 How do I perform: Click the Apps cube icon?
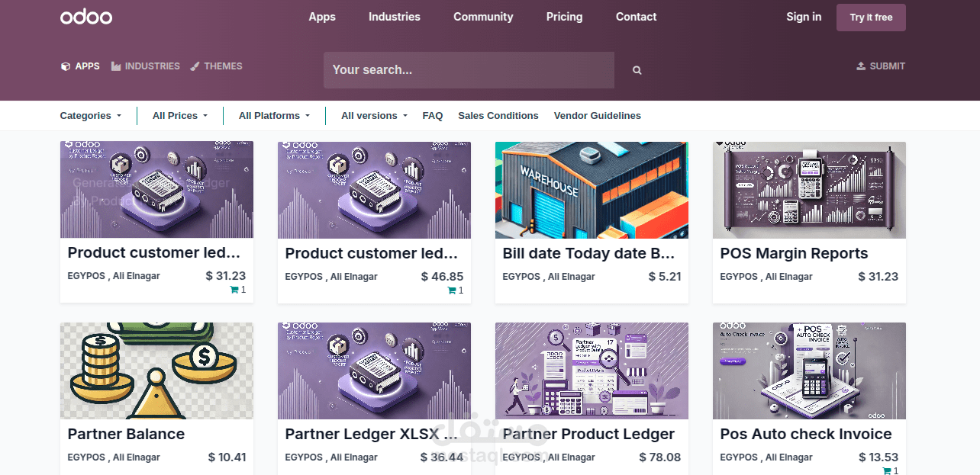point(66,66)
